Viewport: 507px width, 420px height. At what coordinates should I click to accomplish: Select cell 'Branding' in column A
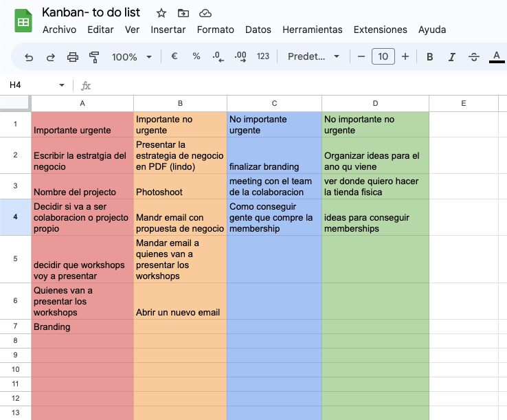tap(82, 327)
